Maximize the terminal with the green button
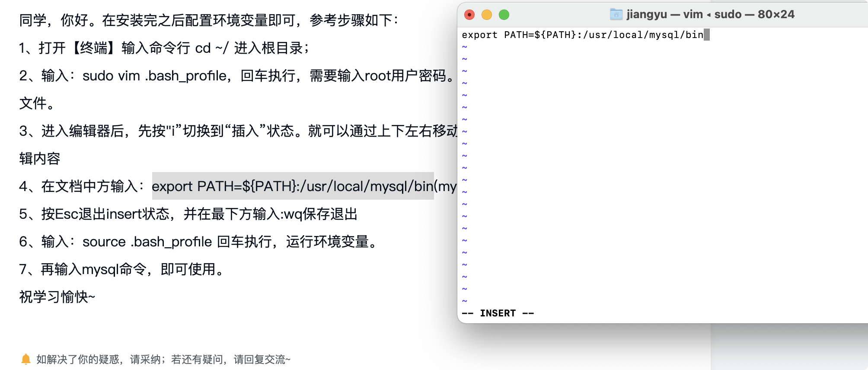 point(504,15)
